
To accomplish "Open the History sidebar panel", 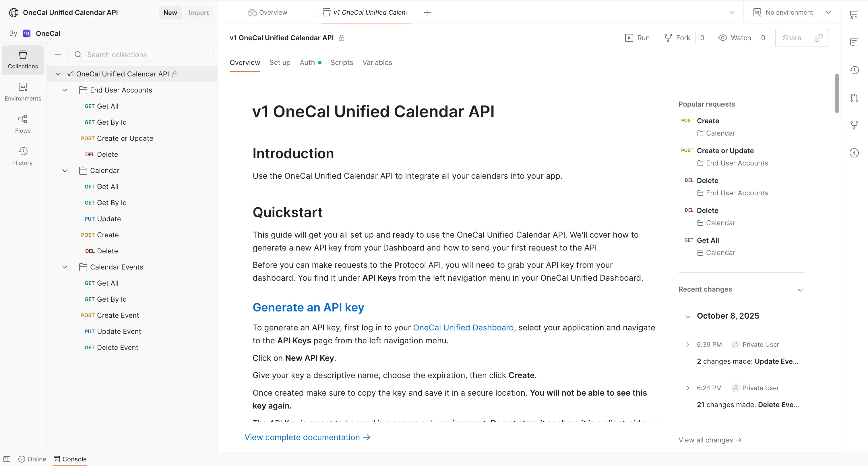I will pyautogui.click(x=23, y=156).
